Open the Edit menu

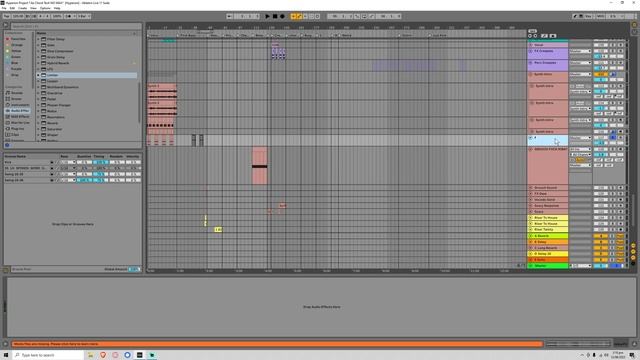pos(12,8)
